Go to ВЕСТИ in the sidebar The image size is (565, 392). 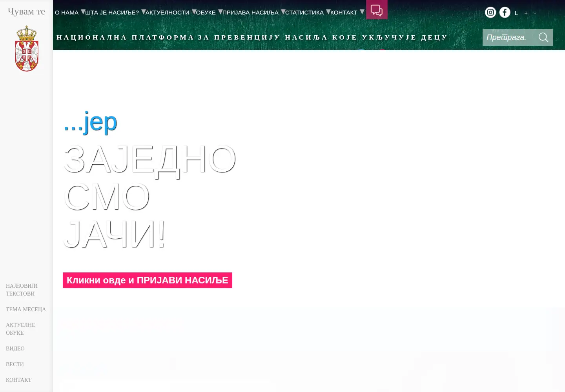click(x=15, y=364)
